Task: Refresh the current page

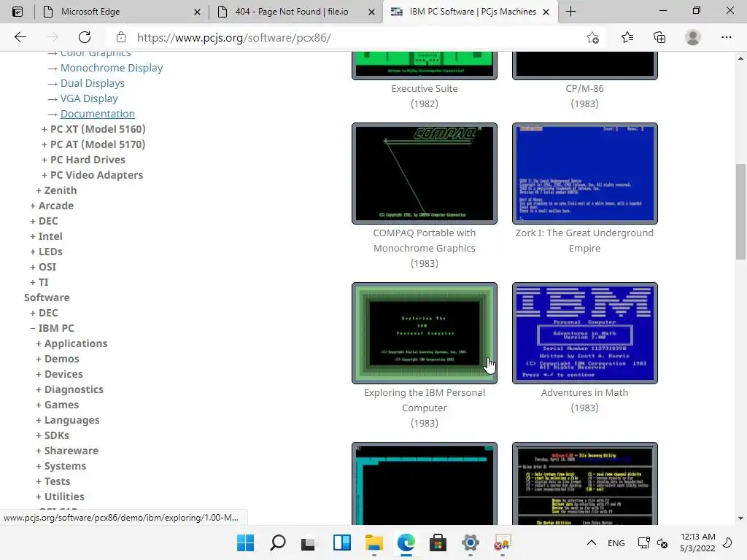Action: pos(85,37)
